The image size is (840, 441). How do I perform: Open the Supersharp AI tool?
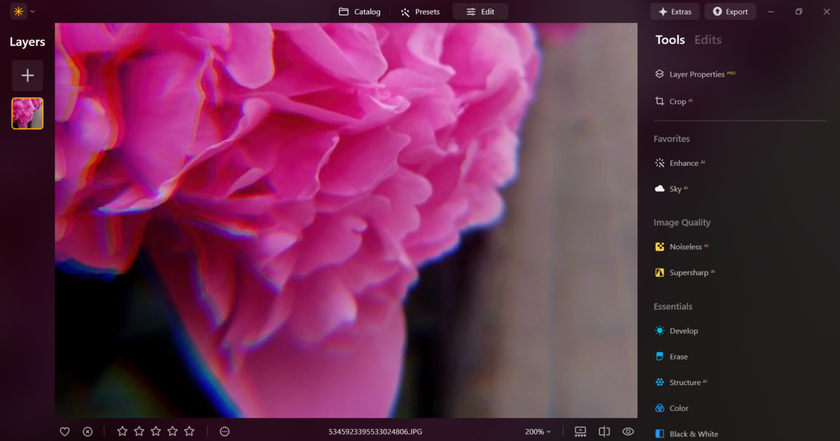pyautogui.click(x=689, y=272)
